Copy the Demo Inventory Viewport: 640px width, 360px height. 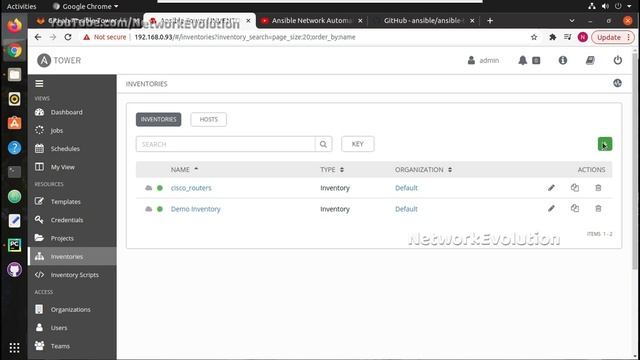click(575, 209)
